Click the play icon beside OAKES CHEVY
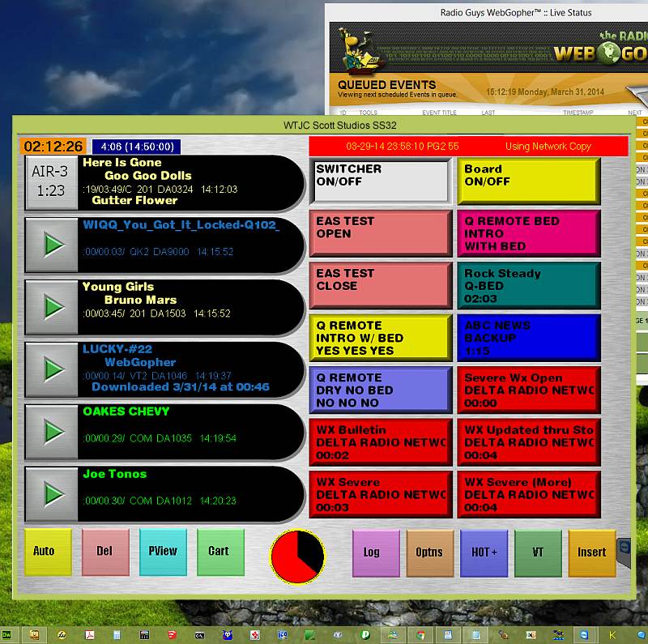 click(53, 431)
